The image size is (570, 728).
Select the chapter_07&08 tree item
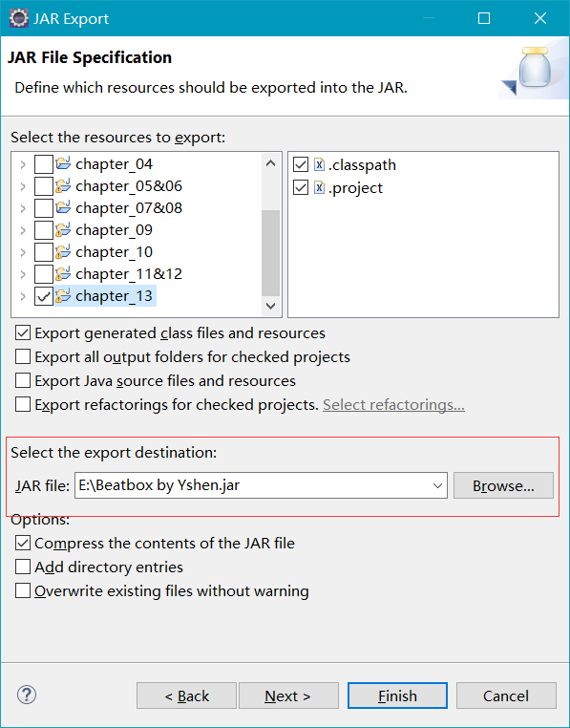tap(129, 207)
